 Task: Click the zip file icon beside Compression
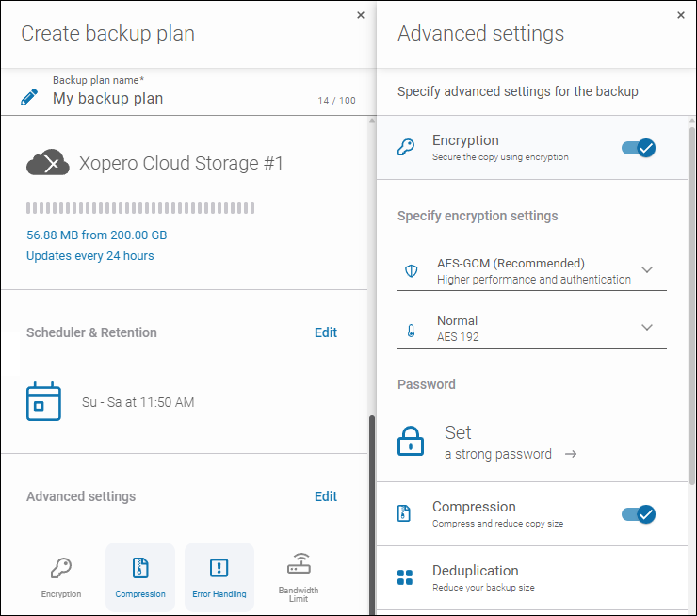coord(404,513)
